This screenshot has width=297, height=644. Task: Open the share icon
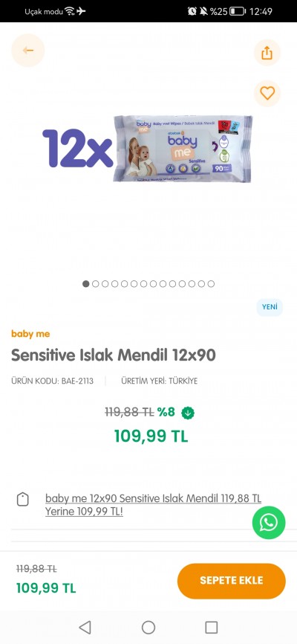pyautogui.click(x=267, y=53)
